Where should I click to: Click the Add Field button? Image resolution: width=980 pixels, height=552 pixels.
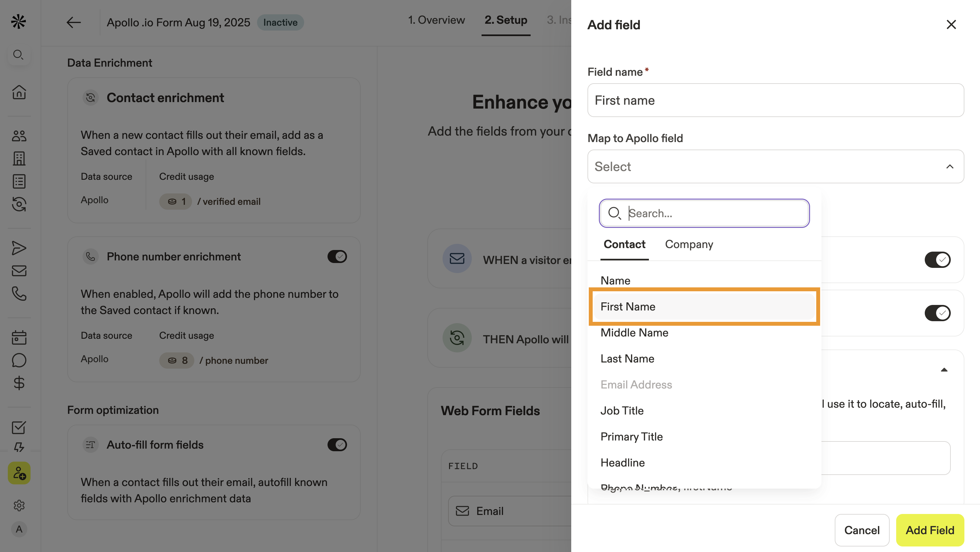click(930, 530)
